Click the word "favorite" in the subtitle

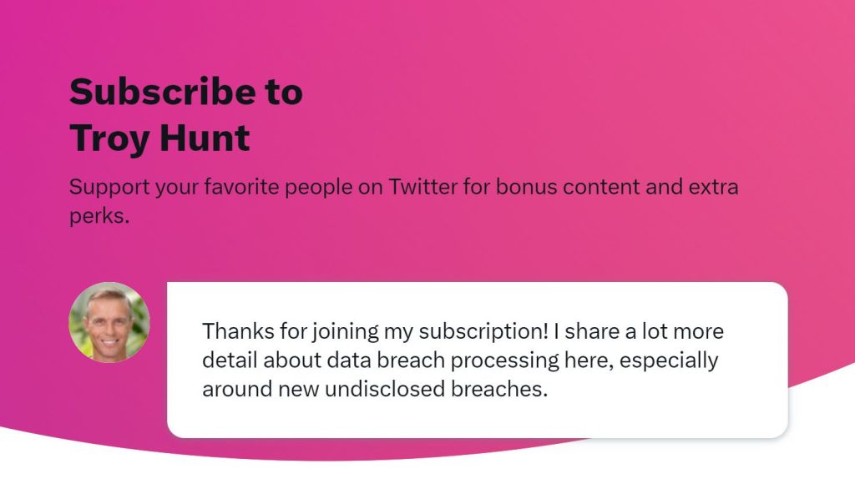(x=241, y=187)
